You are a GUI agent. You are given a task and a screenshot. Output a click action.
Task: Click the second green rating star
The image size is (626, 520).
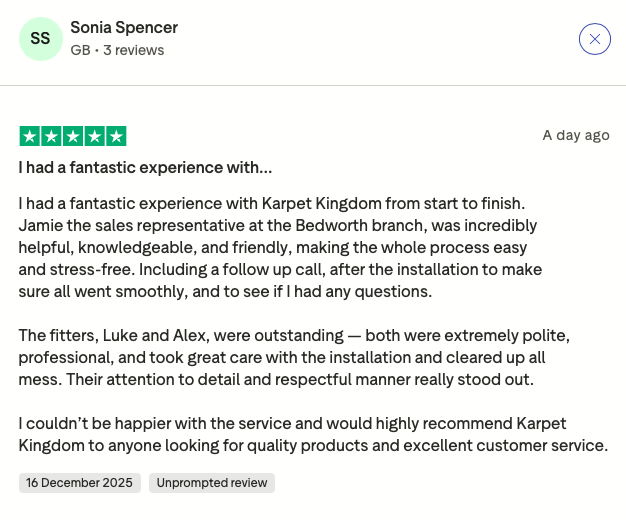(x=51, y=136)
